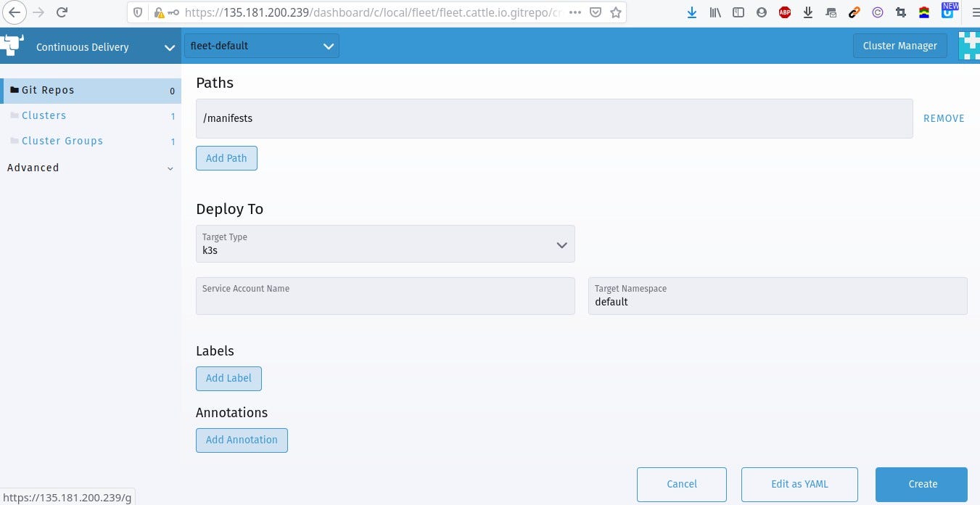Open the Target Type k3s dropdown

tap(385, 244)
